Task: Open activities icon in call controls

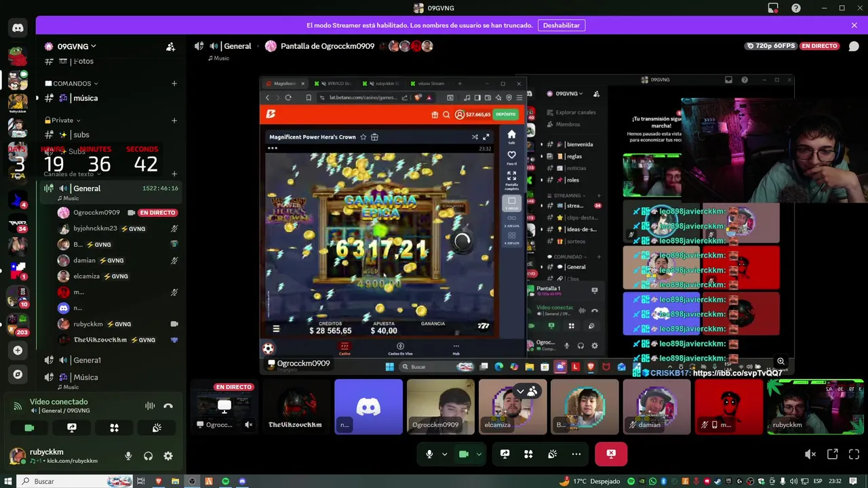Action: click(x=528, y=454)
